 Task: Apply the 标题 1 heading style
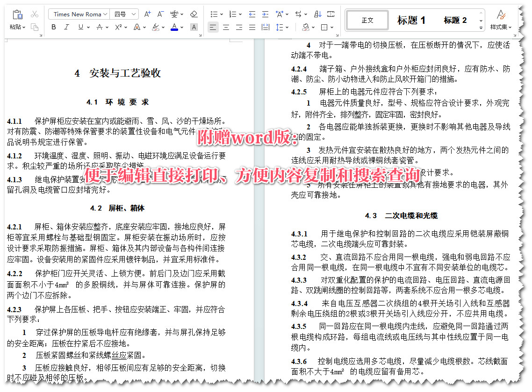tap(412, 21)
